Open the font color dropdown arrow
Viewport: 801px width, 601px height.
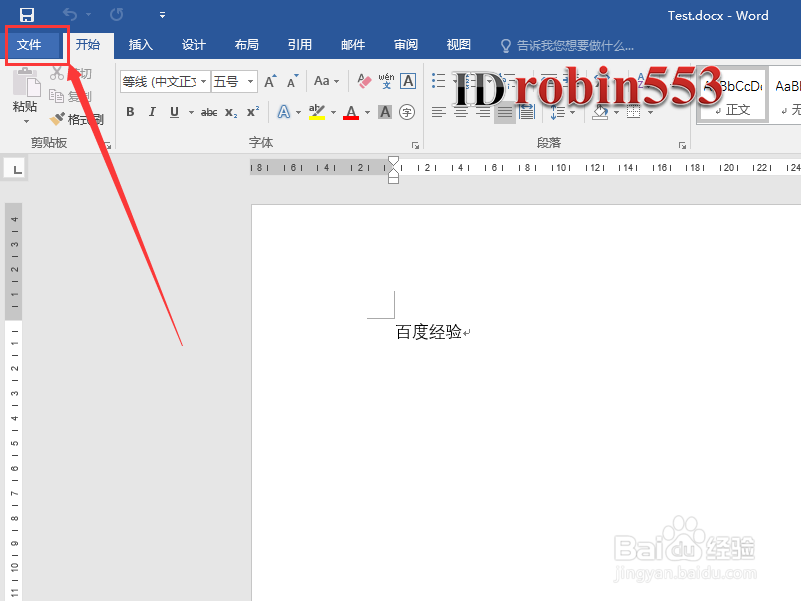coord(367,112)
